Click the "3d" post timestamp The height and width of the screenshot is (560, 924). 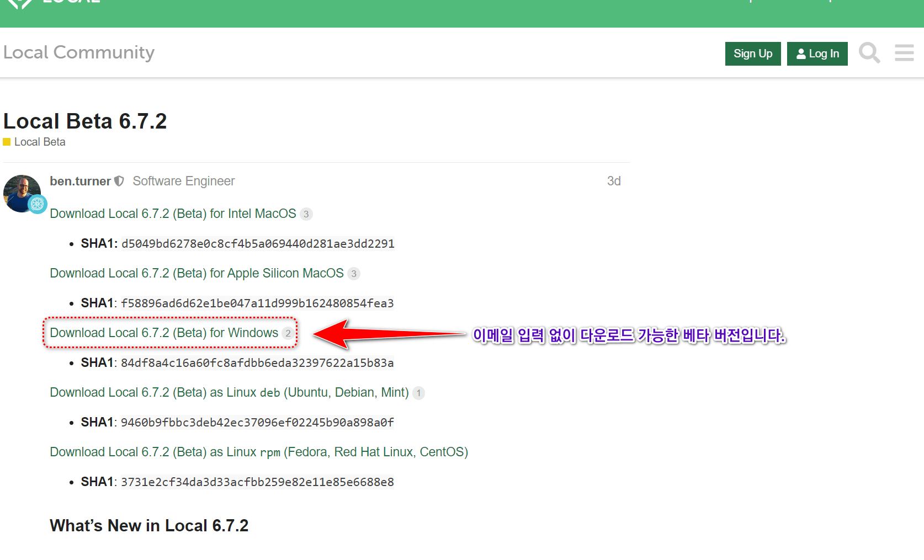click(x=614, y=181)
